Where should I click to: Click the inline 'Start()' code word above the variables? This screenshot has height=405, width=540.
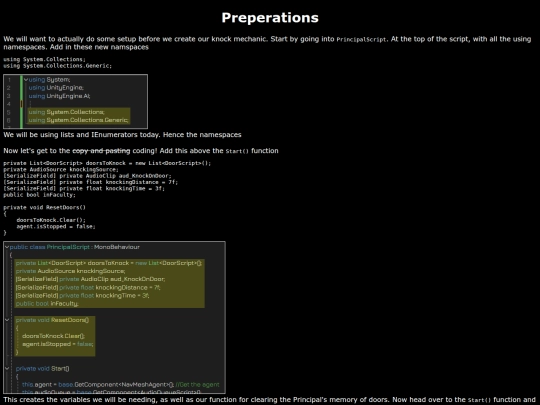coord(237,151)
